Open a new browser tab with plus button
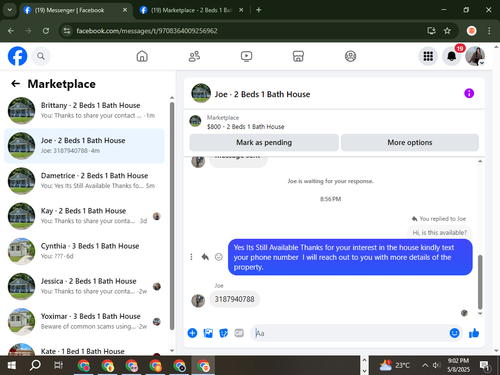The image size is (500, 375). pyautogui.click(x=259, y=10)
